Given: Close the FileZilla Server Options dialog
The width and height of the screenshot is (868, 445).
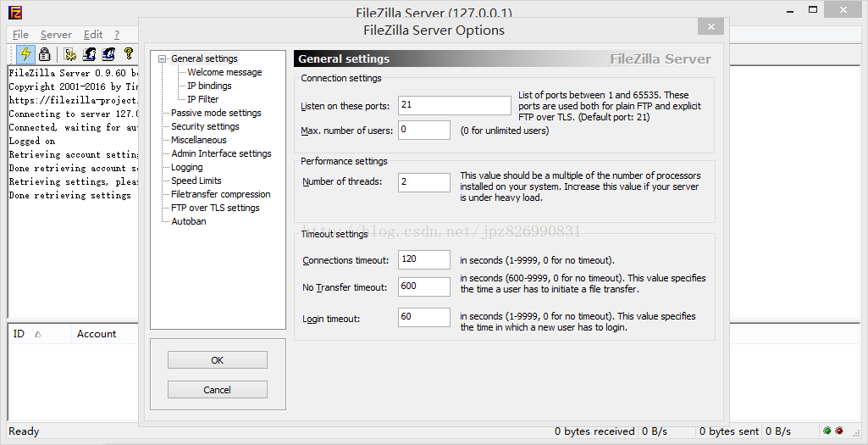Looking at the screenshot, I should (x=710, y=26).
